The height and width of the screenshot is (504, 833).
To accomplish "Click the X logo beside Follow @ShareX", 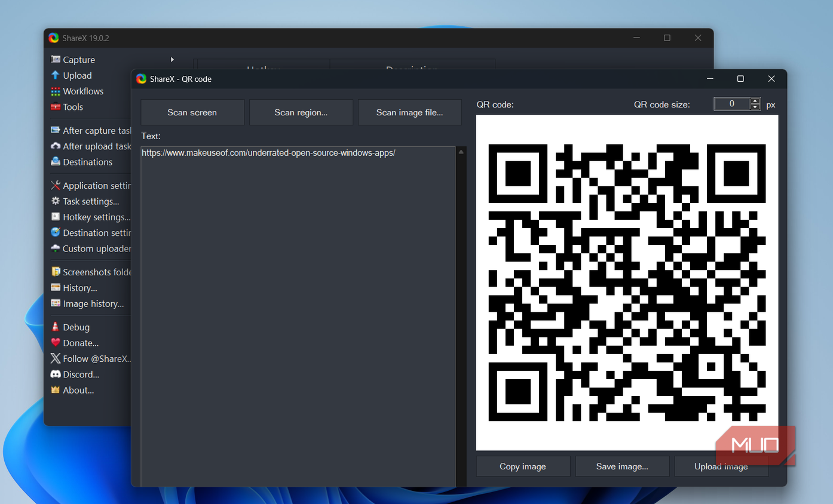I will [x=56, y=358].
